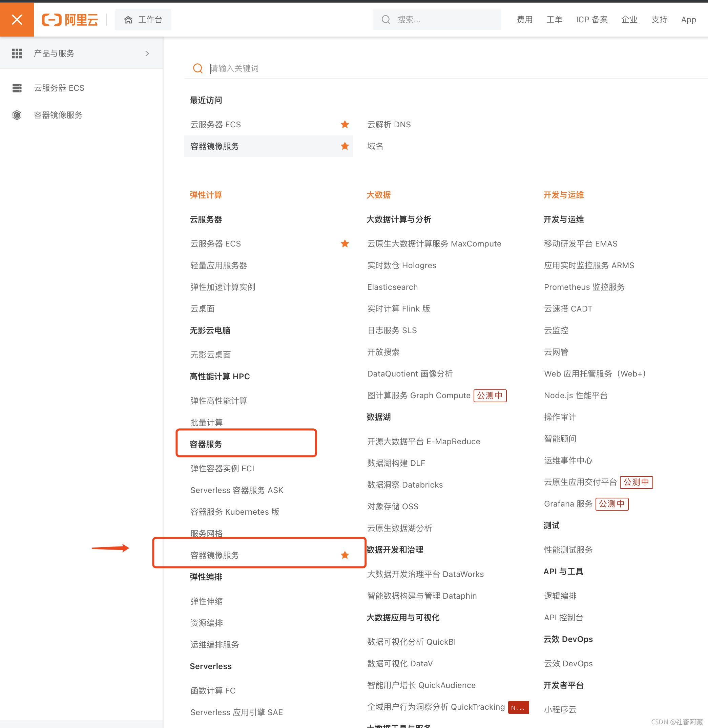Open 对象存储 OSS

coord(393,507)
